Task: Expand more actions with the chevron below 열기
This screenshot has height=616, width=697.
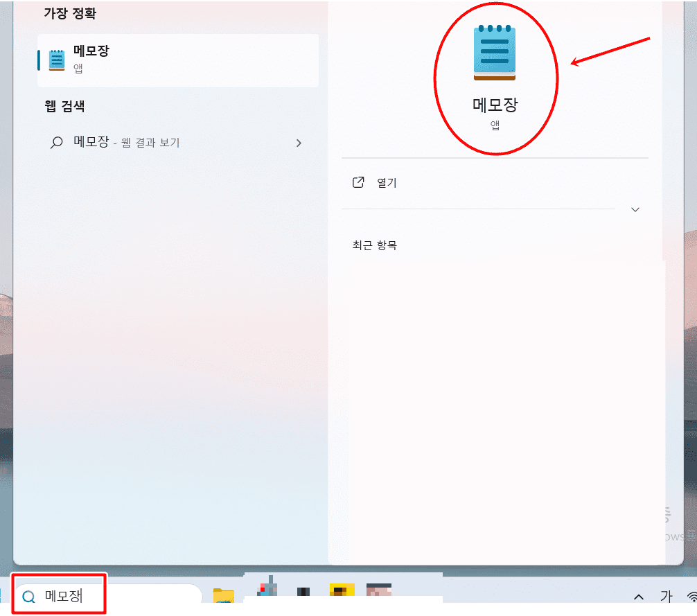Action: point(635,209)
